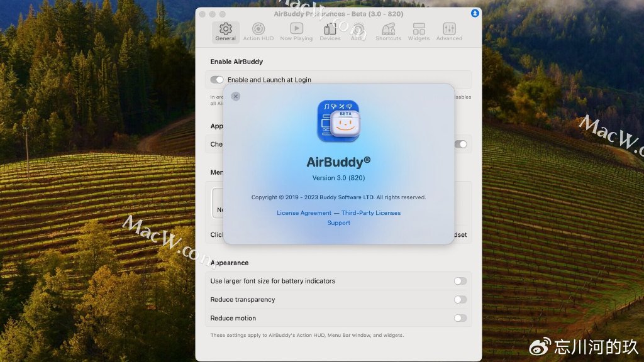
Task: Close the AirBuddy about dialog
Action: [235, 96]
